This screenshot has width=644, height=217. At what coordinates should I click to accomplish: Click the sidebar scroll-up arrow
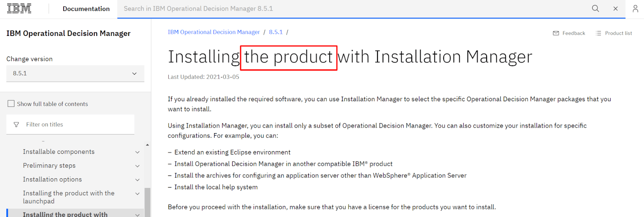[x=147, y=145]
